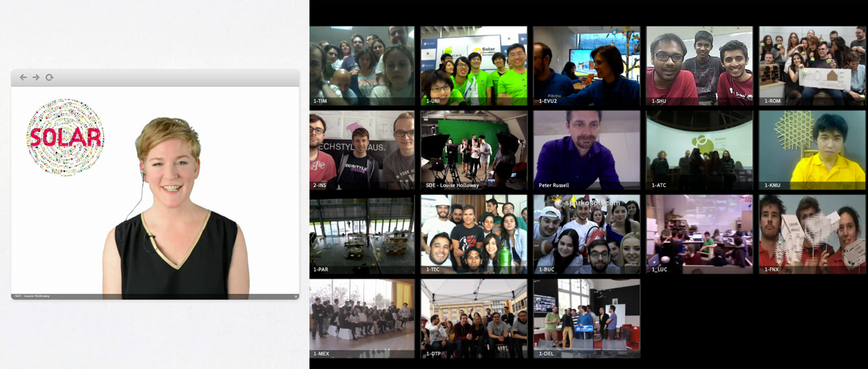This screenshot has width=868, height=369.
Task: Select the 1-EVU2 participant tile
Action: (x=586, y=66)
